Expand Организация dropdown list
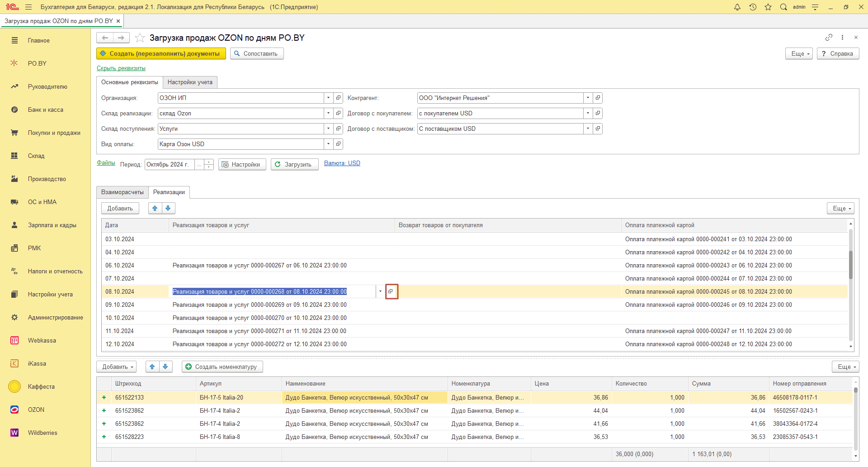Image resolution: width=868 pixels, height=467 pixels. (x=328, y=98)
